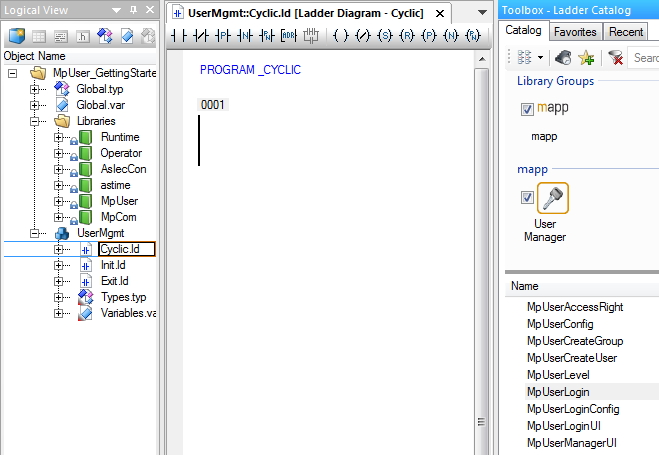
Task: Select Init.ld in the project tree
Action: [x=113, y=265]
